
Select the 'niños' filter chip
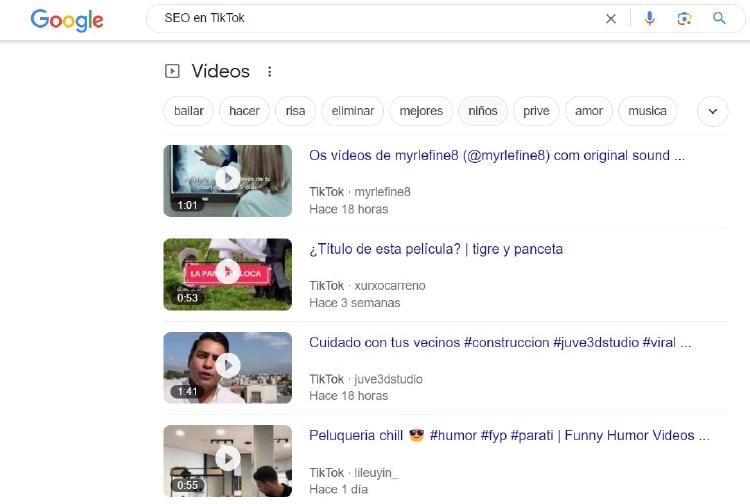click(483, 111)
